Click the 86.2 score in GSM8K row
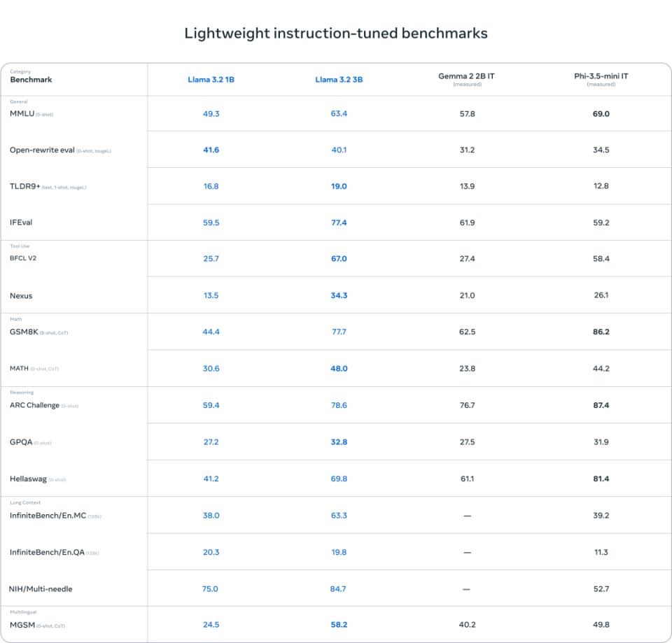 pyautogui.click(x=601, y=332)
